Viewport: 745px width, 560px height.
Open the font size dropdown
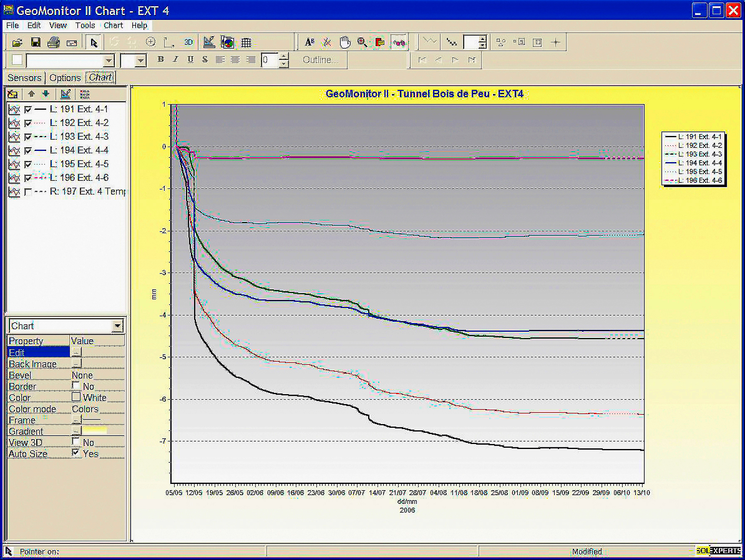point(141,61)
